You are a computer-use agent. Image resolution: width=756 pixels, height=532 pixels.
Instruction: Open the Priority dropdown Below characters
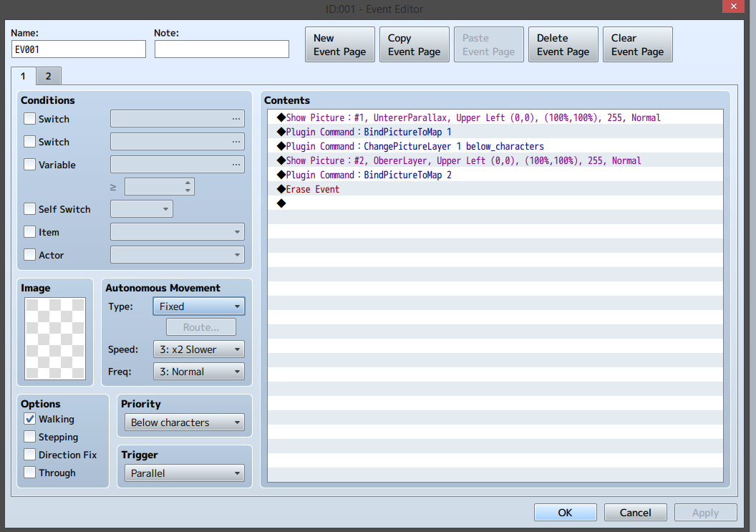point(184,422)
